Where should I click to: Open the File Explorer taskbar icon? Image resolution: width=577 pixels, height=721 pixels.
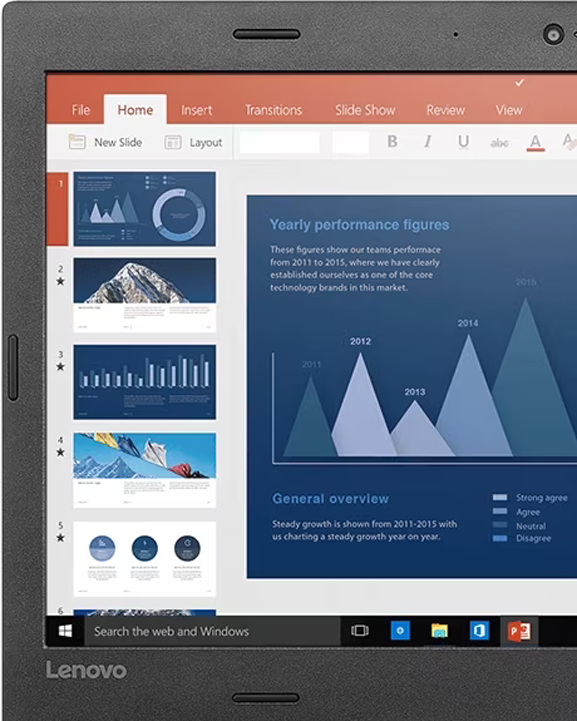click(x=440, y=630)
